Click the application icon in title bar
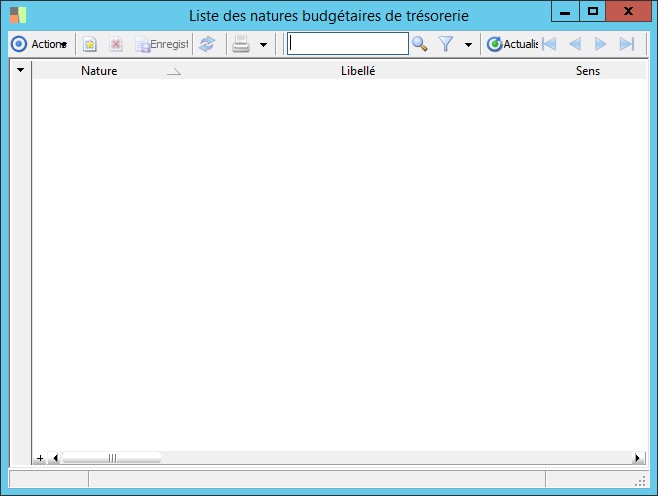Screen dimensions: 658x496 click(18, 15)
